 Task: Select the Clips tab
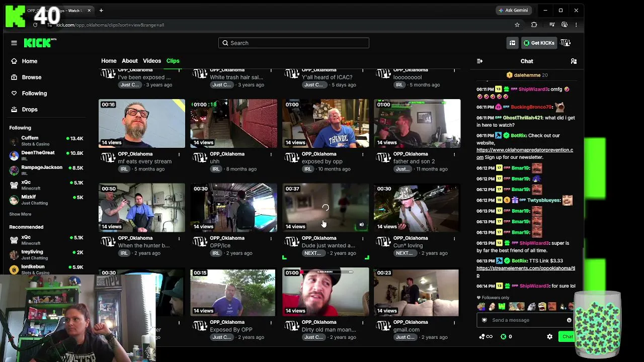point(173,61)
